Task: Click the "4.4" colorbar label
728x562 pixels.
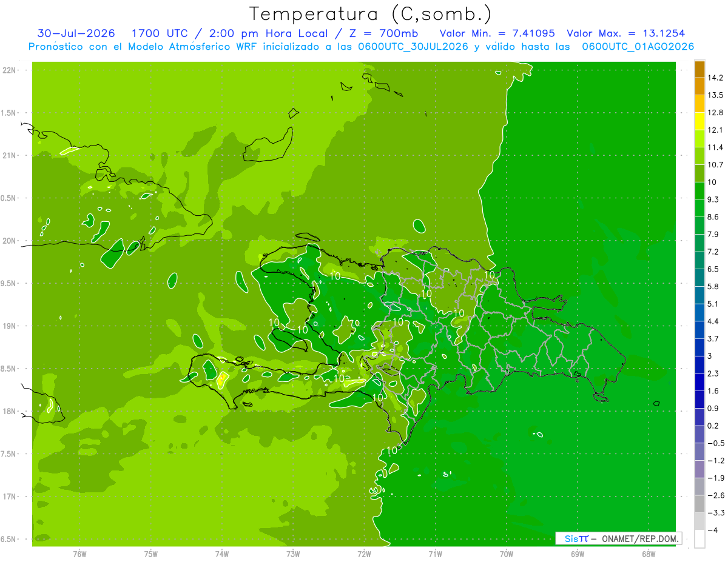Action: (x=713, y=321)
